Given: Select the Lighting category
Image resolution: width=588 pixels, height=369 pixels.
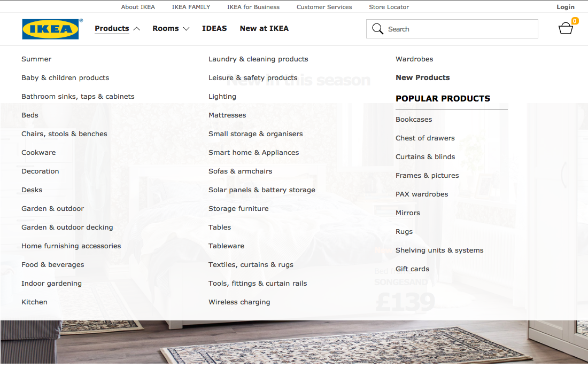Looking at the screenshot, I should [x=222, y=96].
